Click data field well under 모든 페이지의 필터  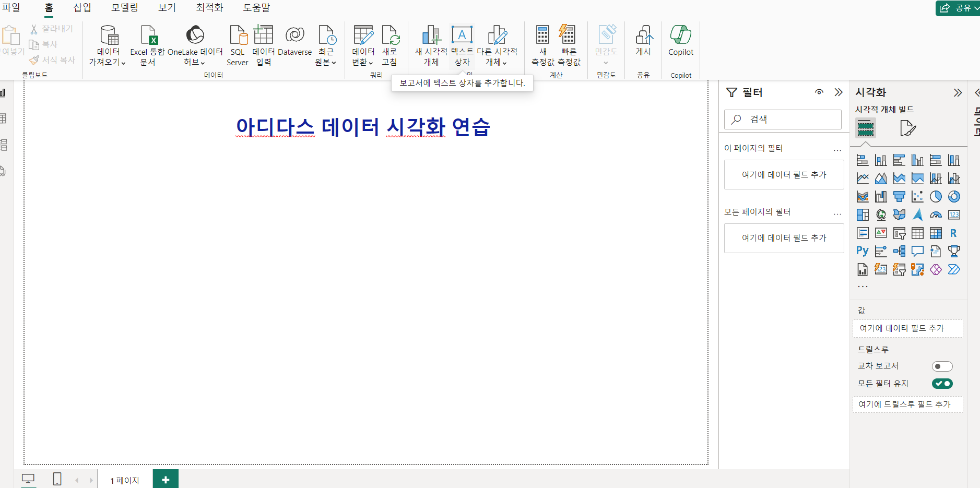click(x=784, y=238)
